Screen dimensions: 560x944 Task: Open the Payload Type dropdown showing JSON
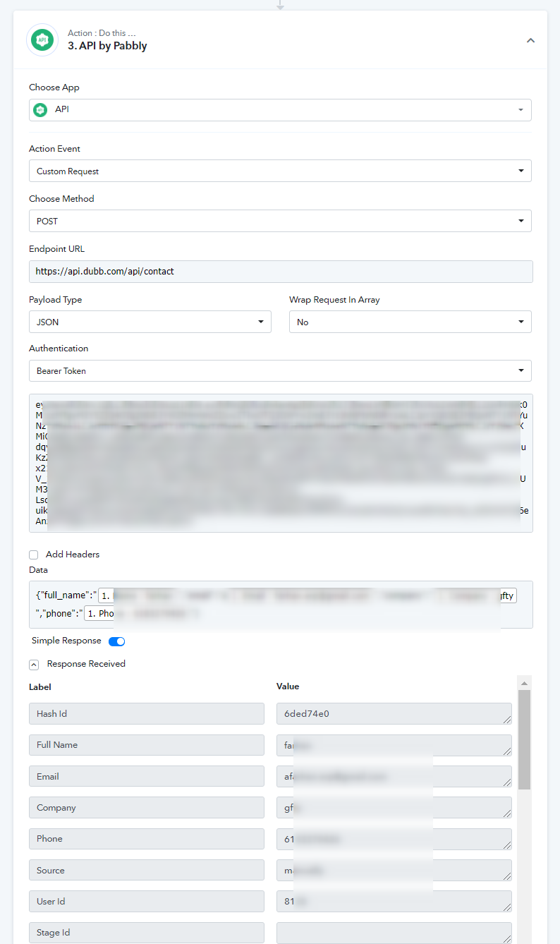pos(150,322)
